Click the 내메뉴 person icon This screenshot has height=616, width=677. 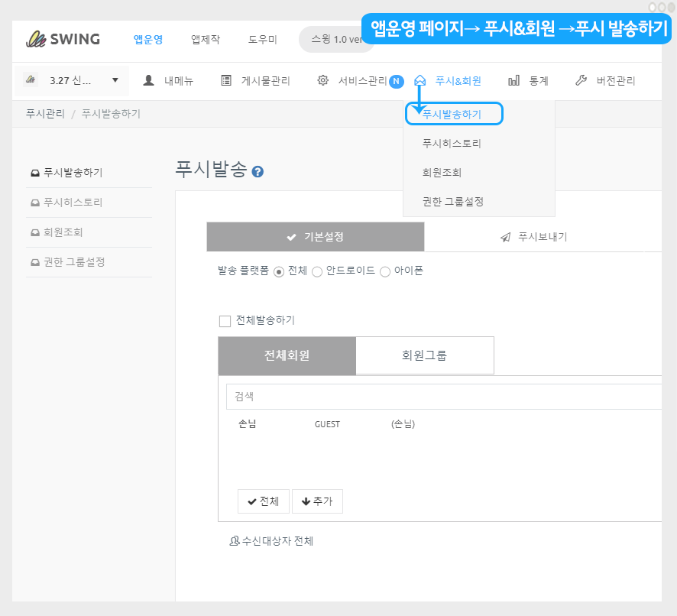149,80
